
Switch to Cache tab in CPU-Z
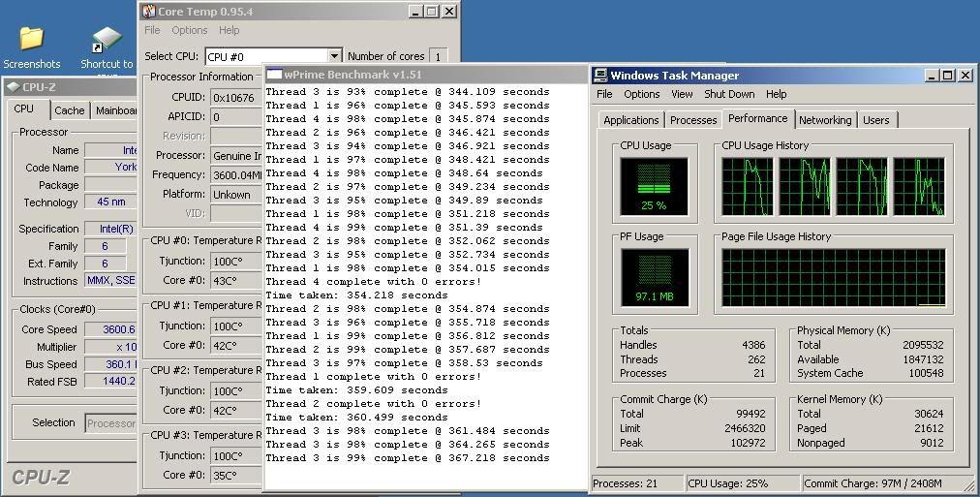pos(70,110)
